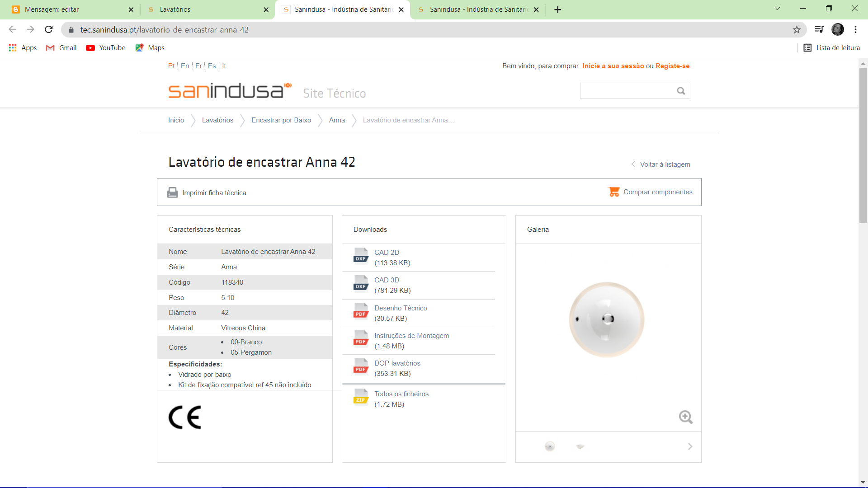Viewport: 868px width, 488px height.
Task: Switch to Mensagem: editar tab
Action: tap(68, 9)
